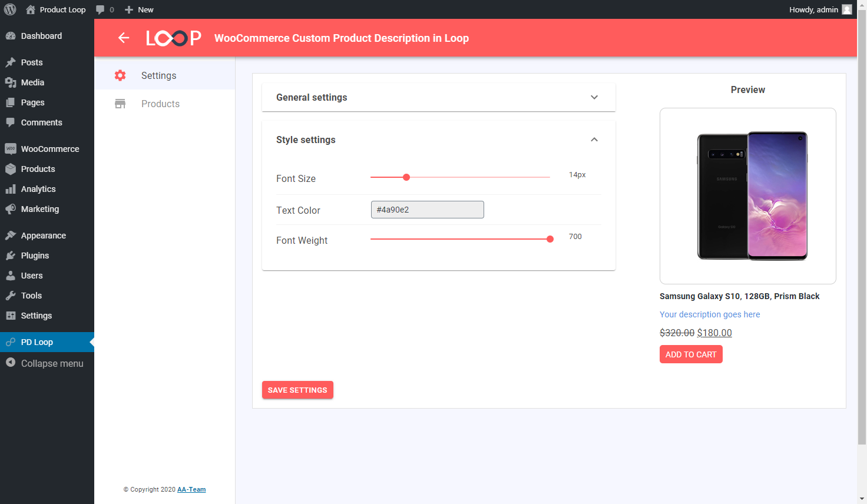Click the WordPress logo icon
Image resolution: width=867 pixels, height=504 pixels.
10,9
